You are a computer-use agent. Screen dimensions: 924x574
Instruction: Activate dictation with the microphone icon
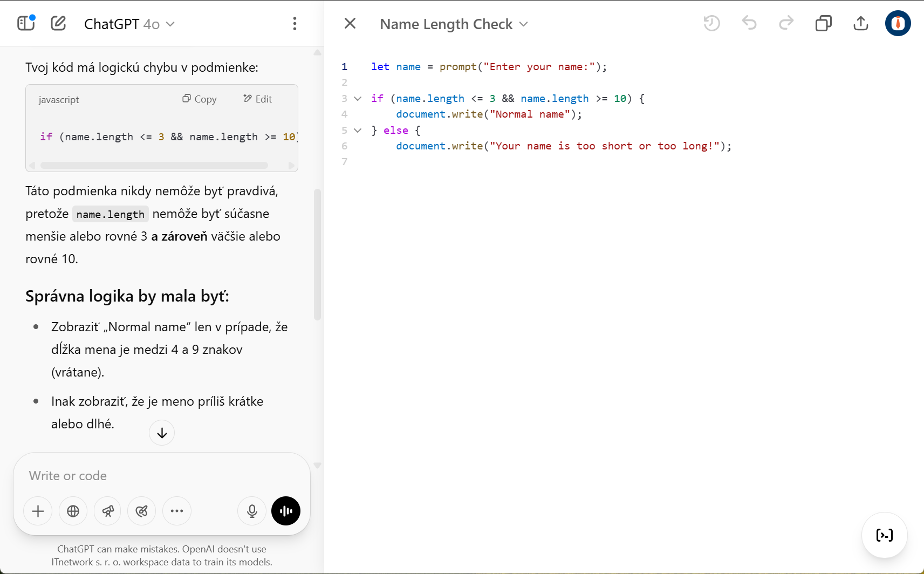251,511
